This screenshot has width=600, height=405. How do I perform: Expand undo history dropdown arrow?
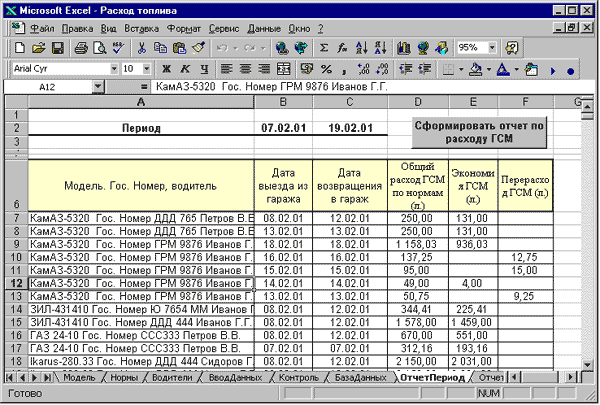click(235, 48)
